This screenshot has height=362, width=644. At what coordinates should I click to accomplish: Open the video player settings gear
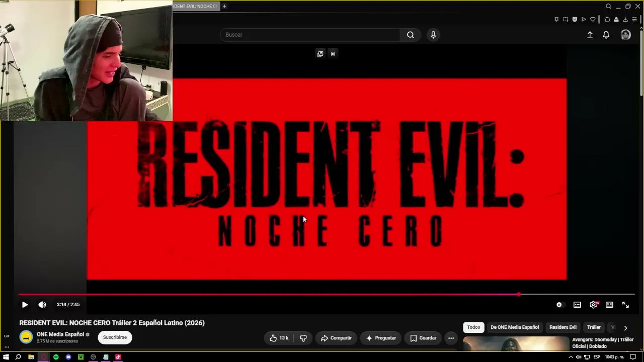594,305
